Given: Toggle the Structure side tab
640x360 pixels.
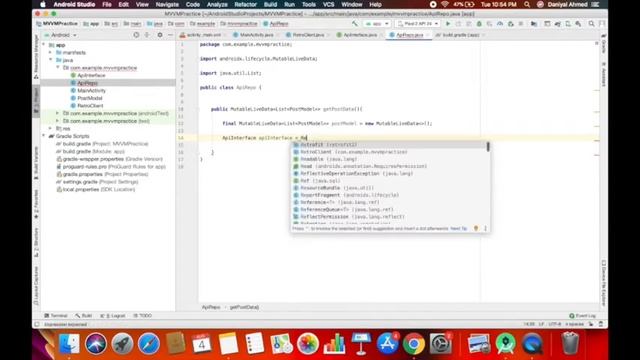Looking at the screenshot, I should (36, 242).
